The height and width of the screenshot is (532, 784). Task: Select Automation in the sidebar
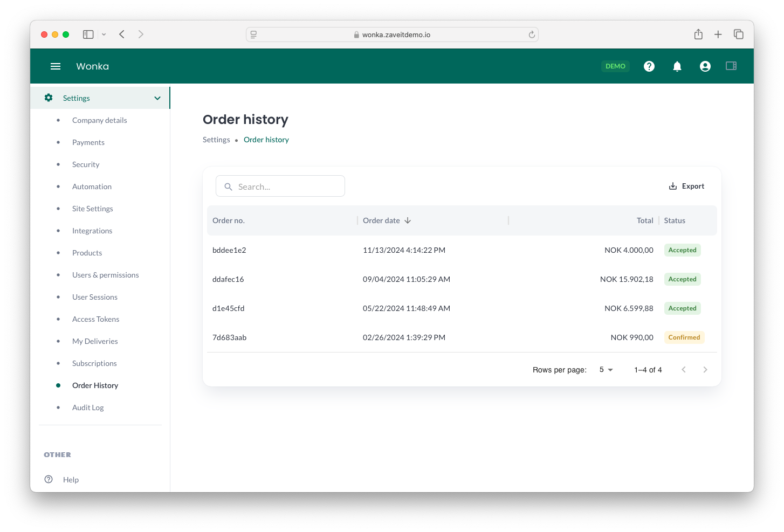(92, 186)
